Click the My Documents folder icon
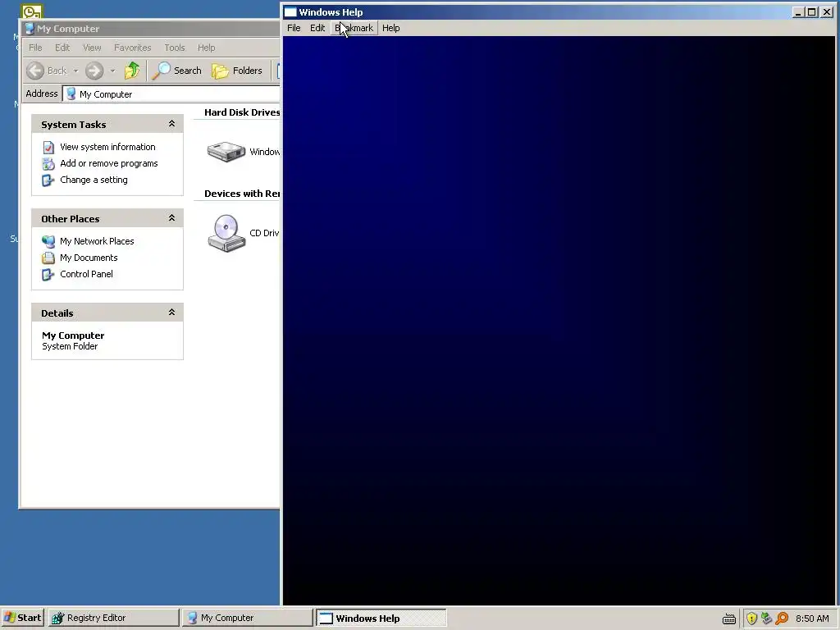 point(48,258)
